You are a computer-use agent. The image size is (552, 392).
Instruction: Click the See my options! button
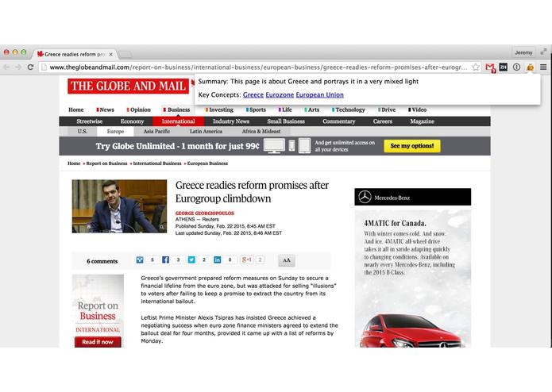click(x=412, y=146)
